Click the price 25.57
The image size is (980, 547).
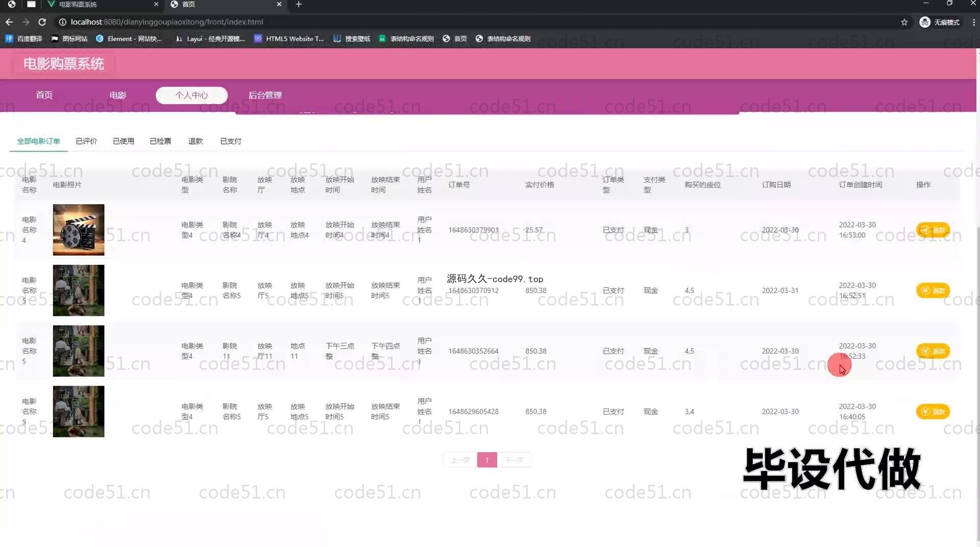[x=534, y=230]
